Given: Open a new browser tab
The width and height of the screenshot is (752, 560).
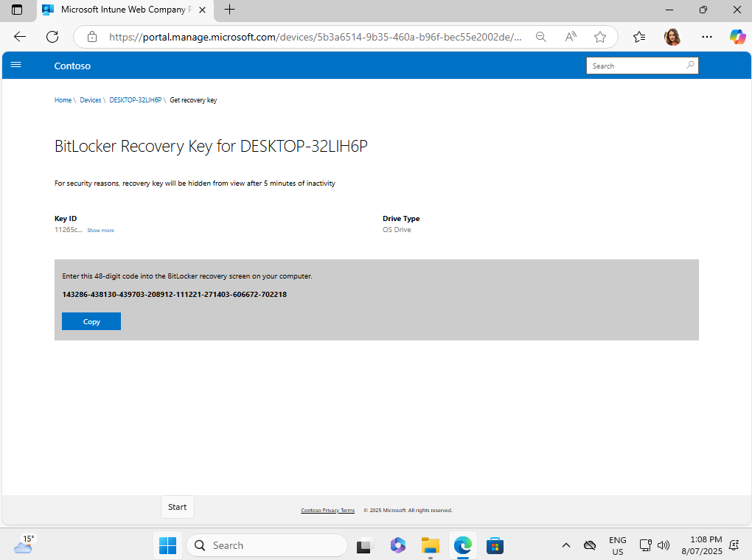Looking at the screenshot, I should 229,10.
